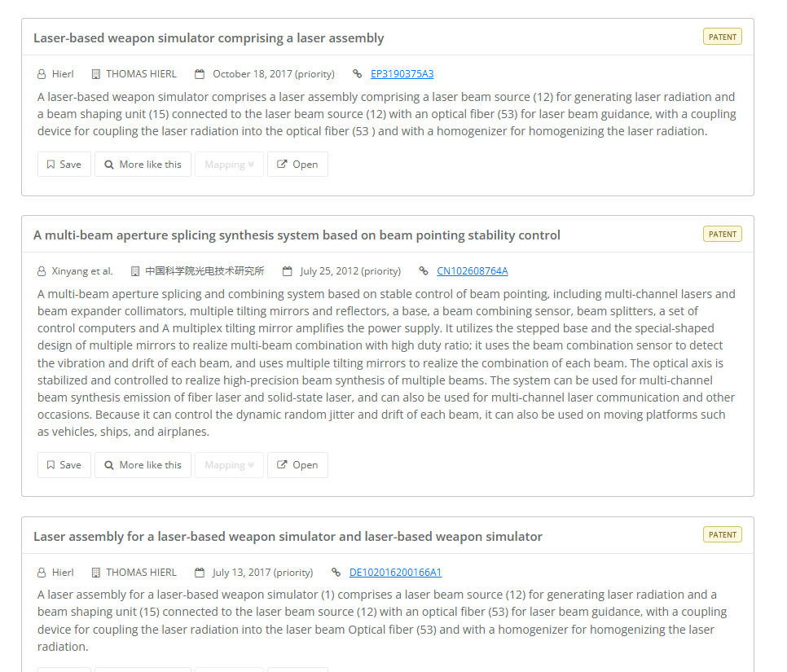Expand Mapping dropdown in first patent card

coord(230,164)
